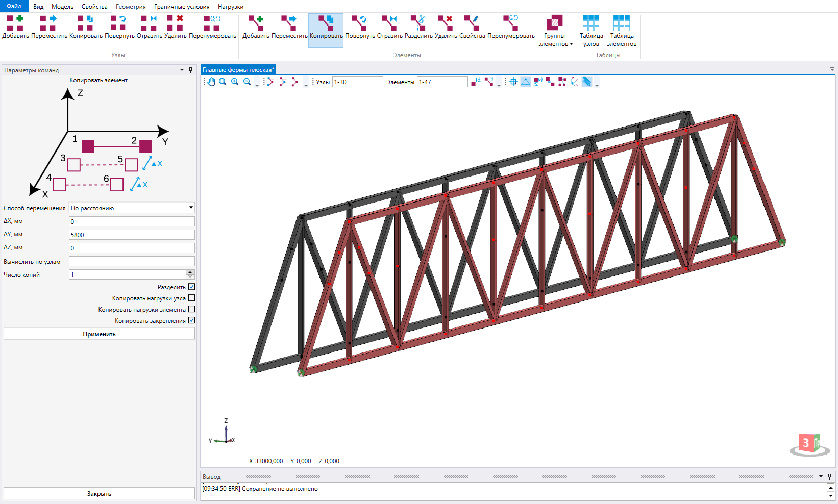Expand the Группы элементов dropdown
This screenshot has width=838, height=504.
point(555,31)
